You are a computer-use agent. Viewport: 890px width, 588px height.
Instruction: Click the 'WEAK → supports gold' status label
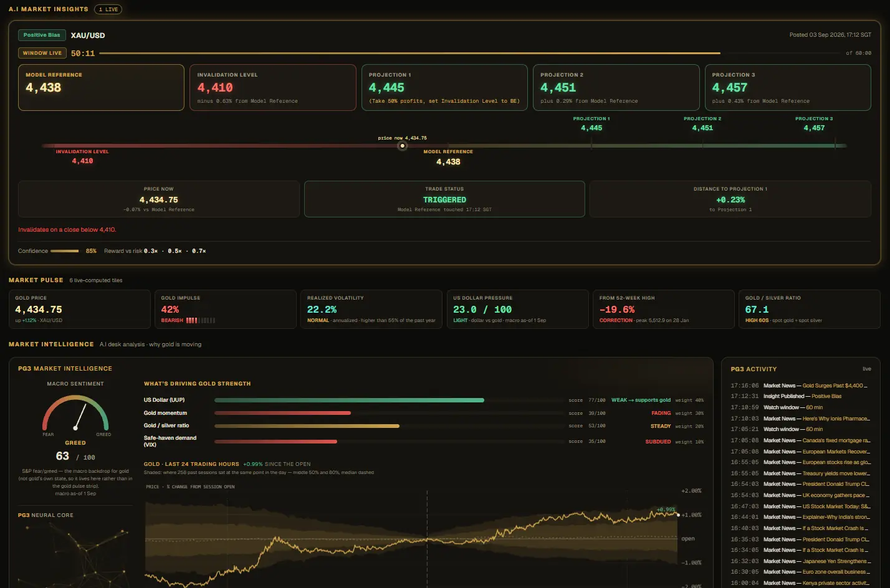point(641,400)
